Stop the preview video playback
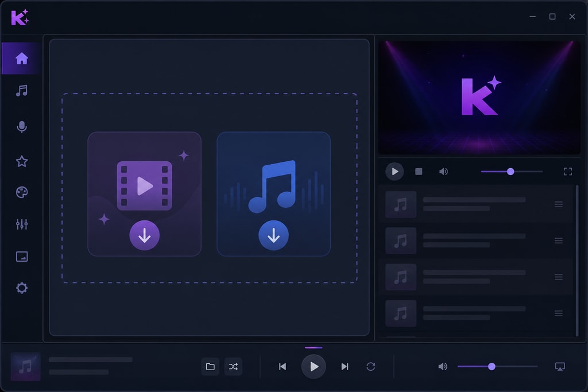The width and height of the screenshot is (588, 392). [419, 172]
